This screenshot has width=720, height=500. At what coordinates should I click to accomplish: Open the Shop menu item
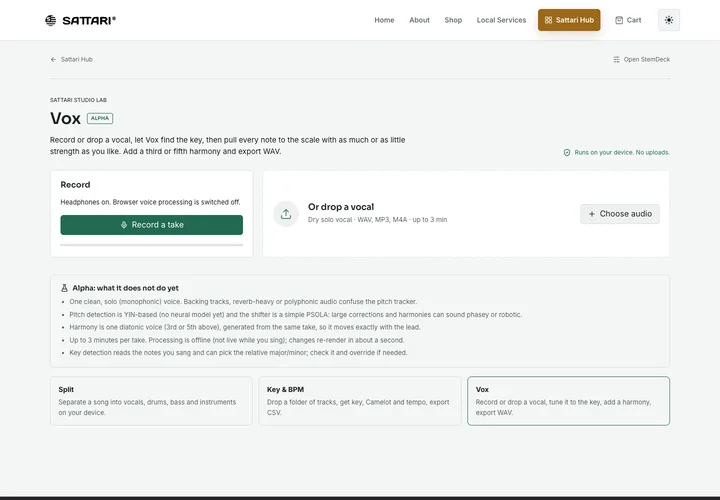(453, 20)
